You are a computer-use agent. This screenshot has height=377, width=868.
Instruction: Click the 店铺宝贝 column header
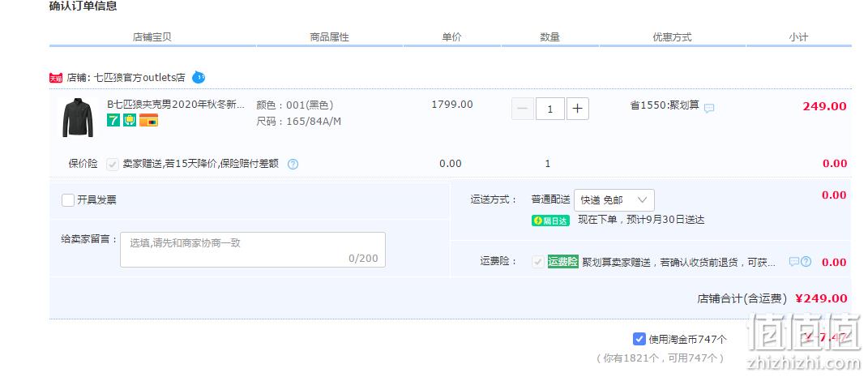(152, 37)
